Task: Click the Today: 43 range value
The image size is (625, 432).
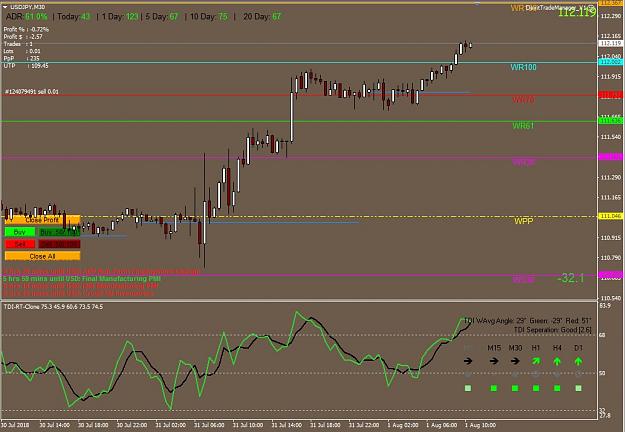Action: (x=74, y=17)
